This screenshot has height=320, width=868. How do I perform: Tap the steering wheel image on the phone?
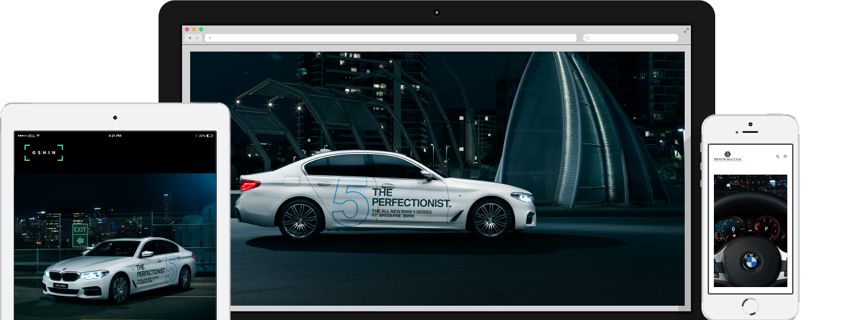pos(751,231)
